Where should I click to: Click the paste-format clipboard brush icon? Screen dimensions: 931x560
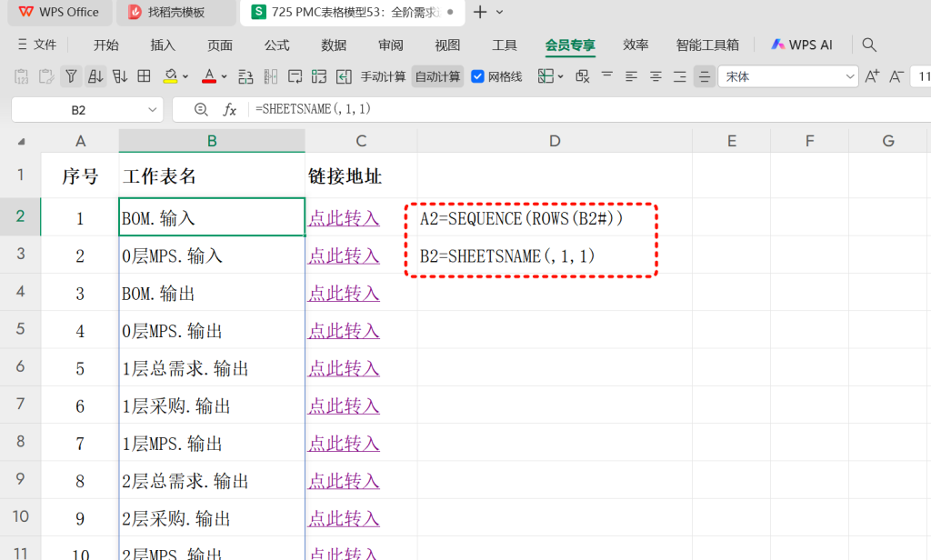[x=46, y=76]
